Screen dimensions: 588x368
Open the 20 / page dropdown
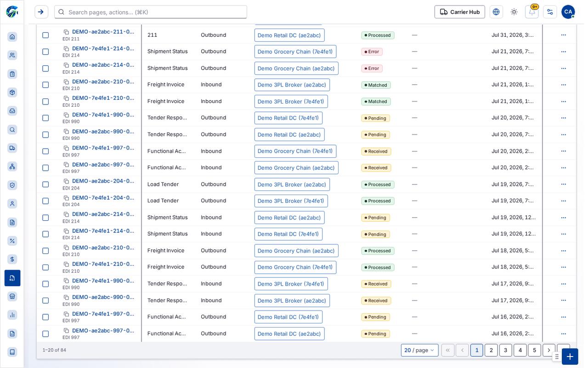pos(419,350)
